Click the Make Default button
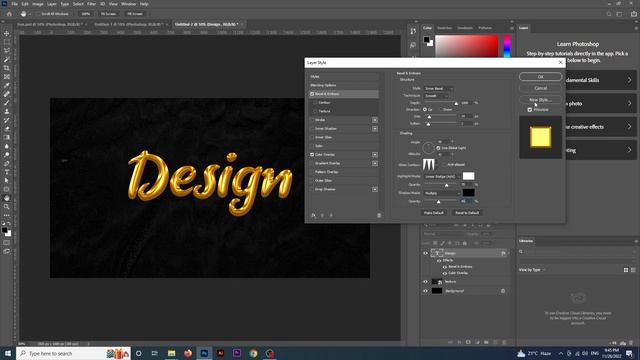This screenshot has height=360, width=640. (433, 213)
